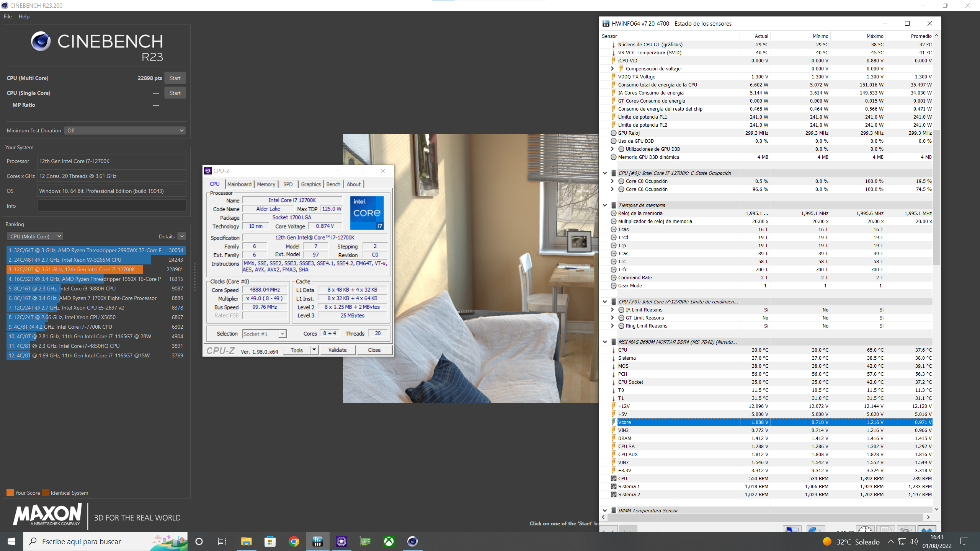Start the CPU (Single Core) test
Image resolution: width=980 pixels, height=551 pixels.
175,93
